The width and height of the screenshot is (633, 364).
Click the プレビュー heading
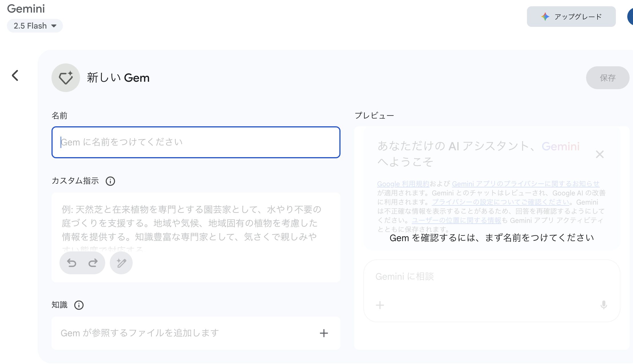click(374, 116)
